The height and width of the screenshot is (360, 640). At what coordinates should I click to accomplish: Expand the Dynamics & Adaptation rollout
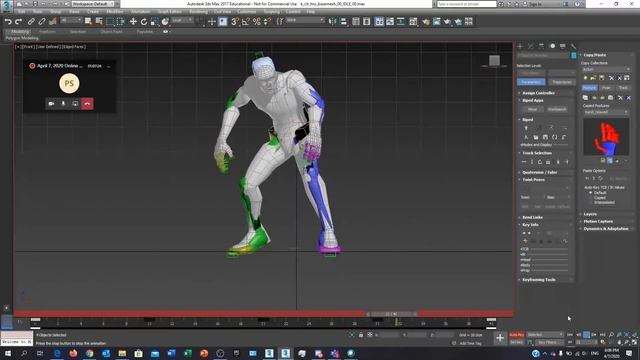tap(607, 229)
